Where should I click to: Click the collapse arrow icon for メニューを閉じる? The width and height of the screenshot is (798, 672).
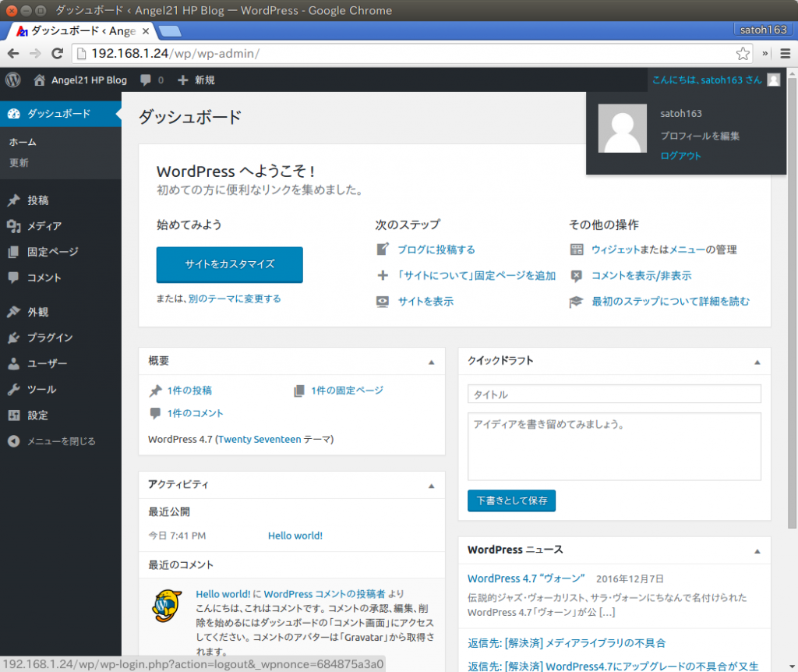[x=14, y=441]
